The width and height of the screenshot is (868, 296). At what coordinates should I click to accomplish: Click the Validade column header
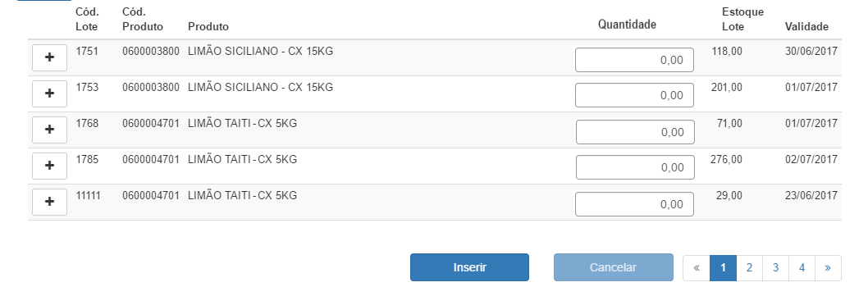tap(806, 26)
